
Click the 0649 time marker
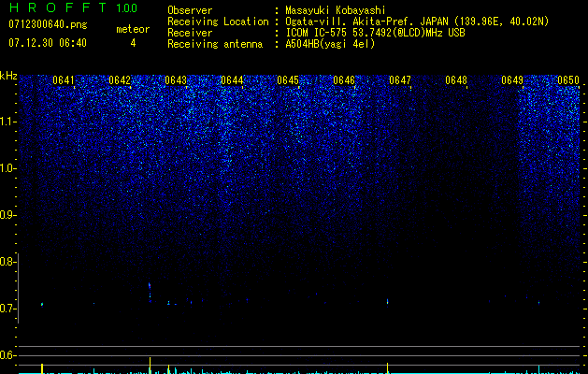pyautogui.click(x=512, y=80)
